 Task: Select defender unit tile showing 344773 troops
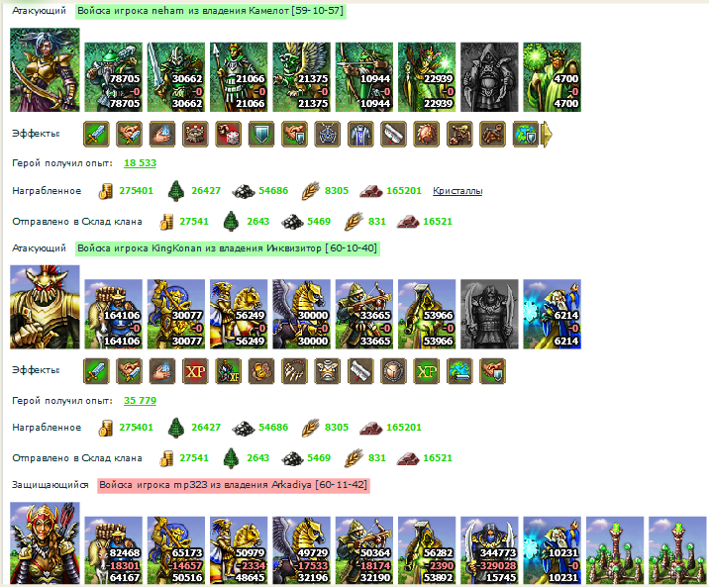489,550
